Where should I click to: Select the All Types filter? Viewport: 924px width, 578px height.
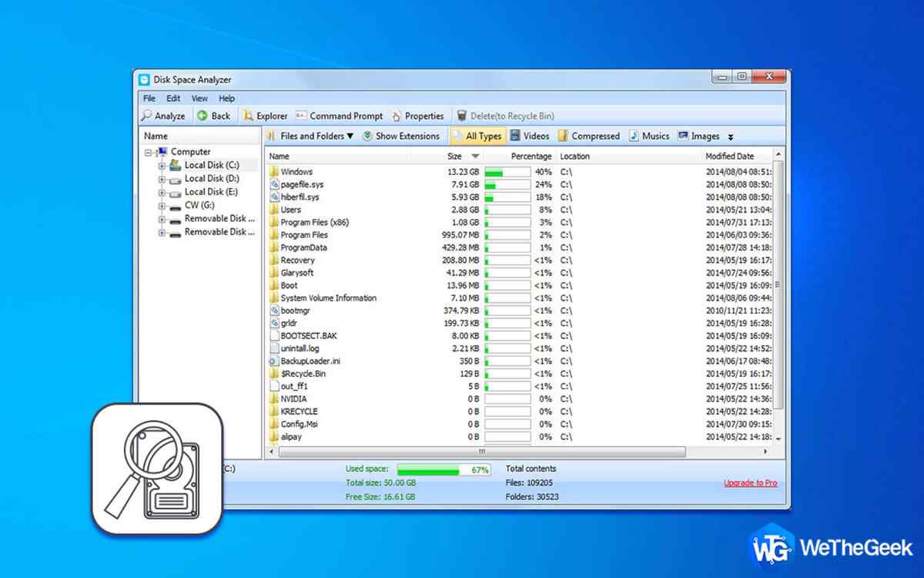(x=477, y=136)
